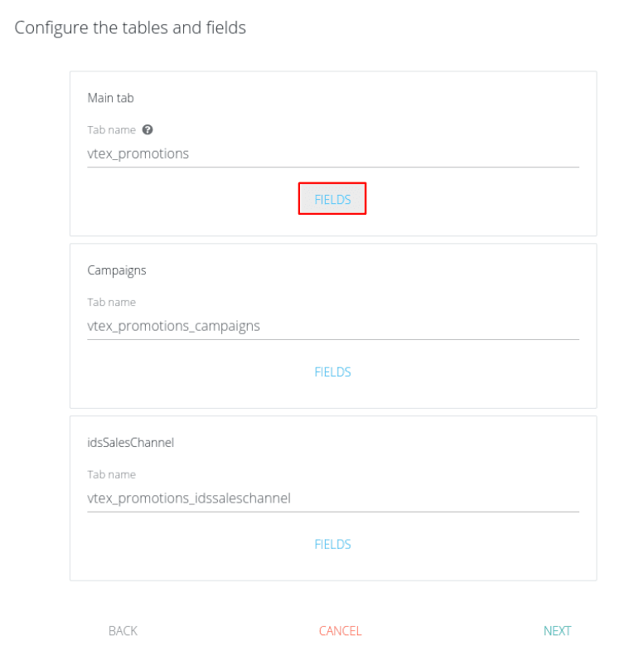Open FIELDS for the idsSalesChannel table
644x646 pixels.
click(x=332, y=545)
